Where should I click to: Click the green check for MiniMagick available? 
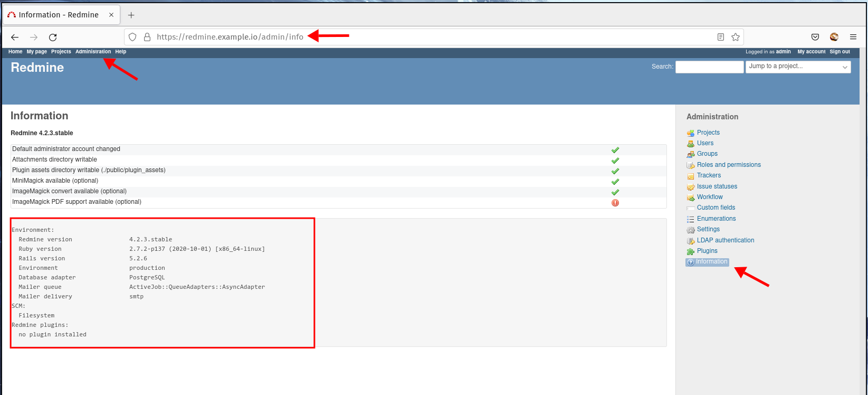point(615,182)
